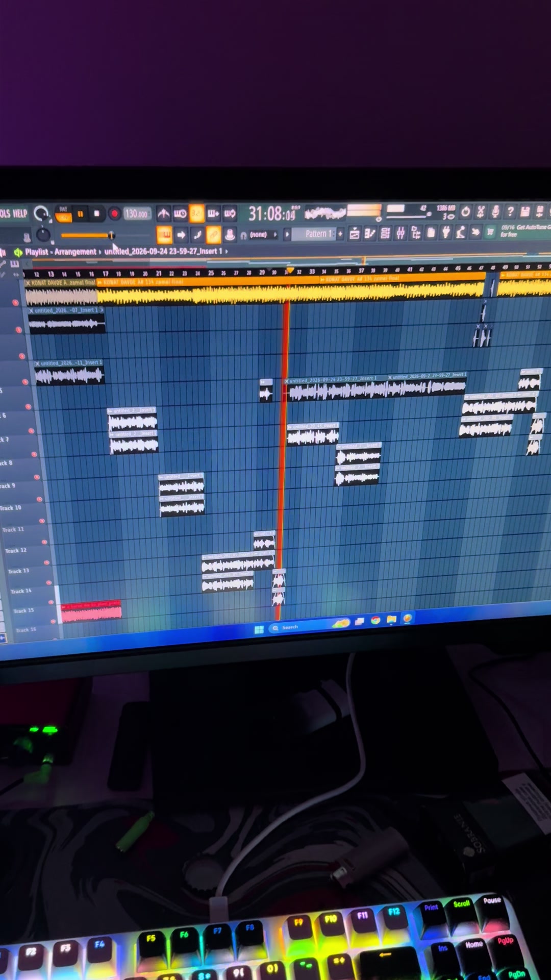Open the green playlist options menu icon

(x=18, y=252)
